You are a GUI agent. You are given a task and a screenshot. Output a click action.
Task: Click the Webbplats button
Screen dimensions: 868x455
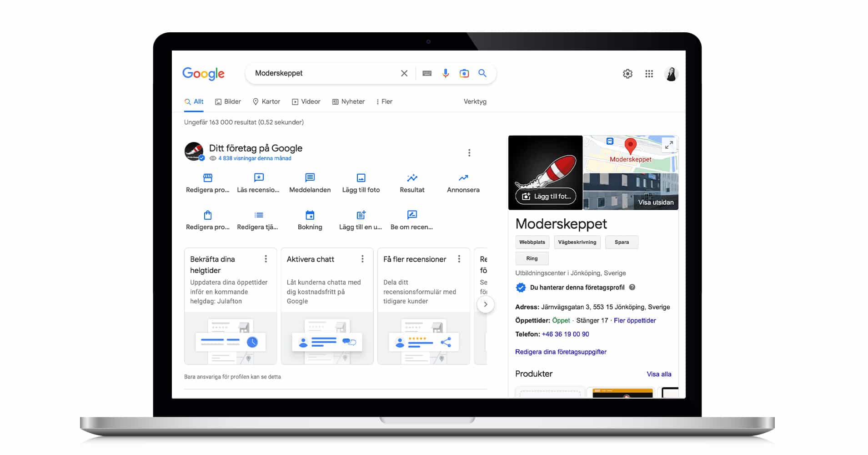click(532, 242)
